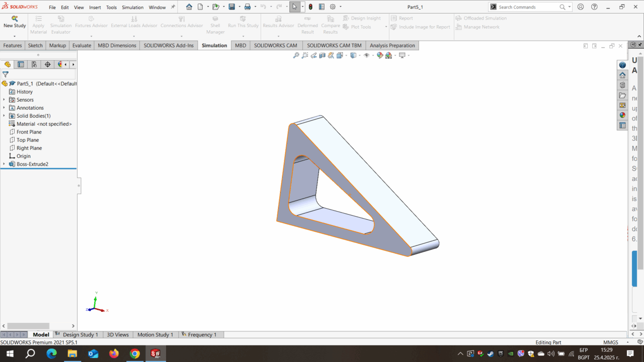Create a New document with the toolbar icon

(x=200, y=7)
